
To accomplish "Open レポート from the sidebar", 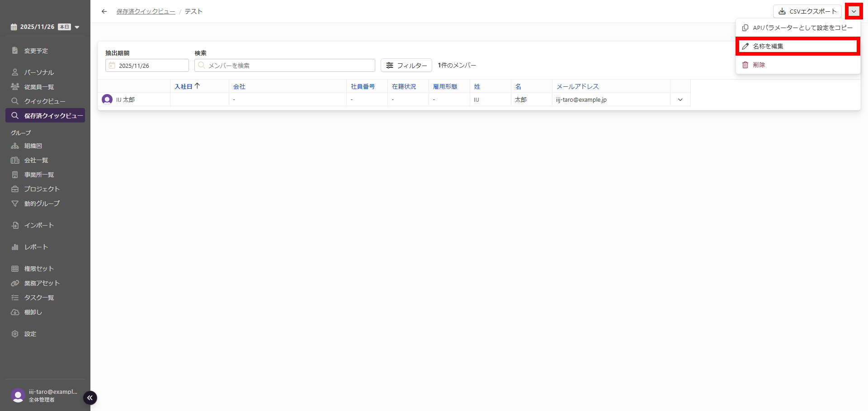I will [36, 247].
